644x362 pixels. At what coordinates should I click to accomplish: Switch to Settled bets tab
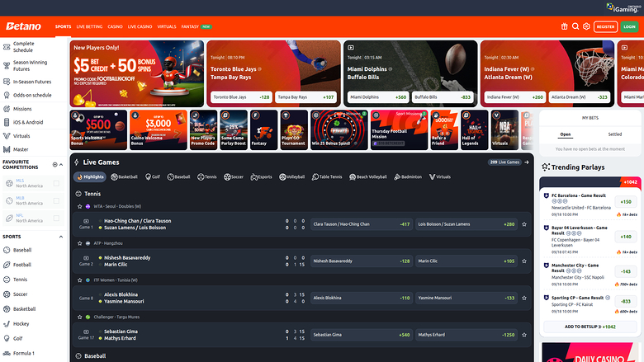(615, 134)
